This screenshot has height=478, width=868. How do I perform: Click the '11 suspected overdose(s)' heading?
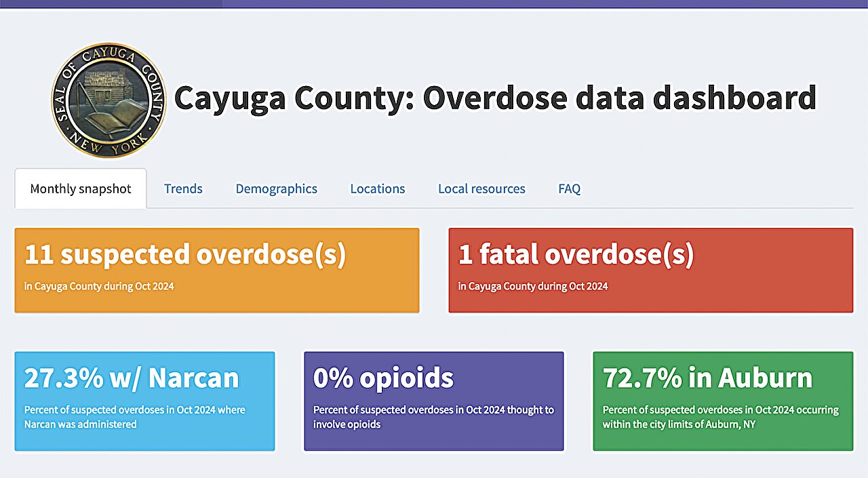click(x=185, y=254)
